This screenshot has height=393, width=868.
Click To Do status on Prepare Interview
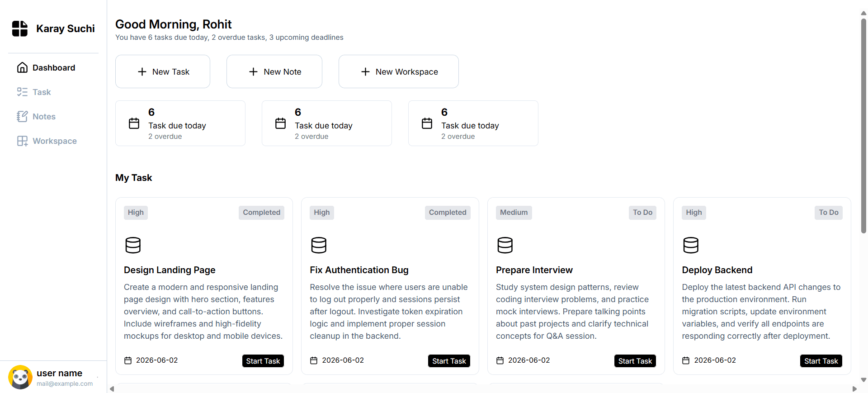(x=642, y=213)
